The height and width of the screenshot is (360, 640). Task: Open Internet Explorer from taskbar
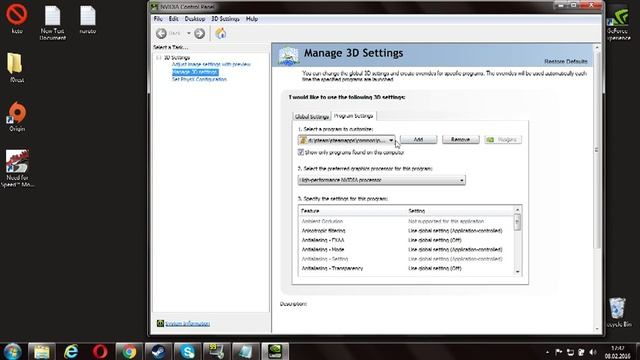point(71,351)
